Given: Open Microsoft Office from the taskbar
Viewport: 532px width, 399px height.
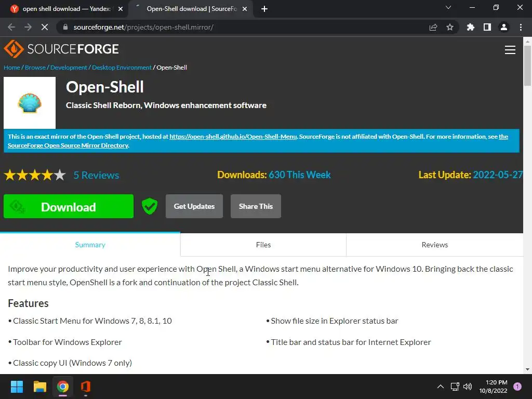Looking at the screenshot, I should click(86, 387).
